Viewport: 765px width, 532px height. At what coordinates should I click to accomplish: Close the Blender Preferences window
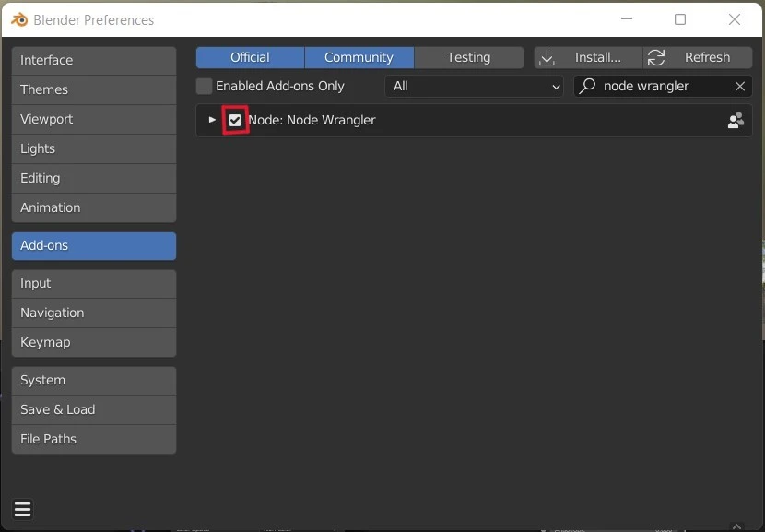[735, 19]
